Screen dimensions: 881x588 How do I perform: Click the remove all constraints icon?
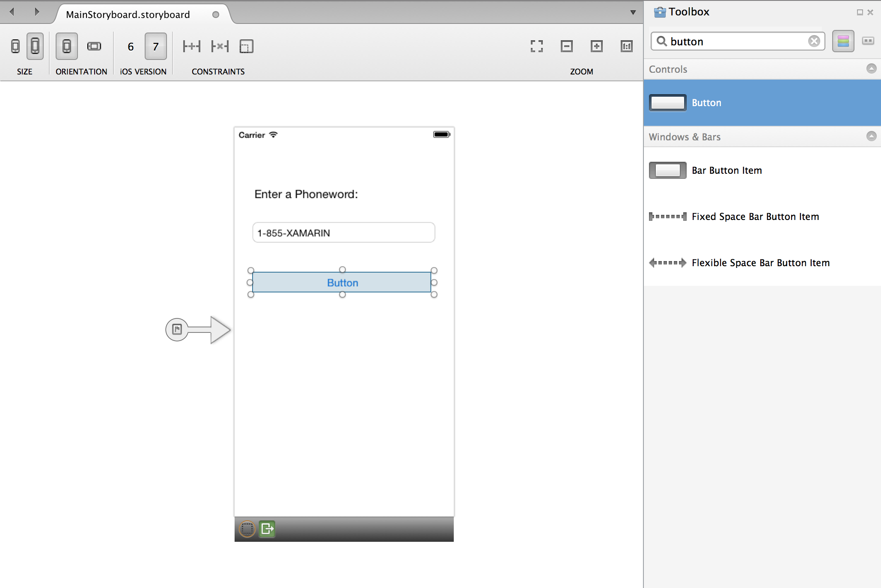click(x=220, y=46)
